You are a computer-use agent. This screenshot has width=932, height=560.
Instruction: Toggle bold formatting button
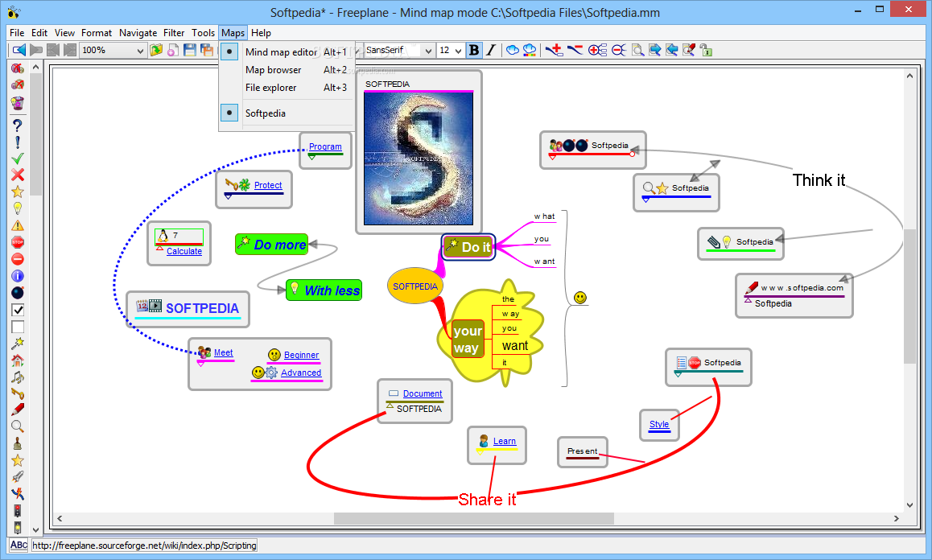(474, 51)
